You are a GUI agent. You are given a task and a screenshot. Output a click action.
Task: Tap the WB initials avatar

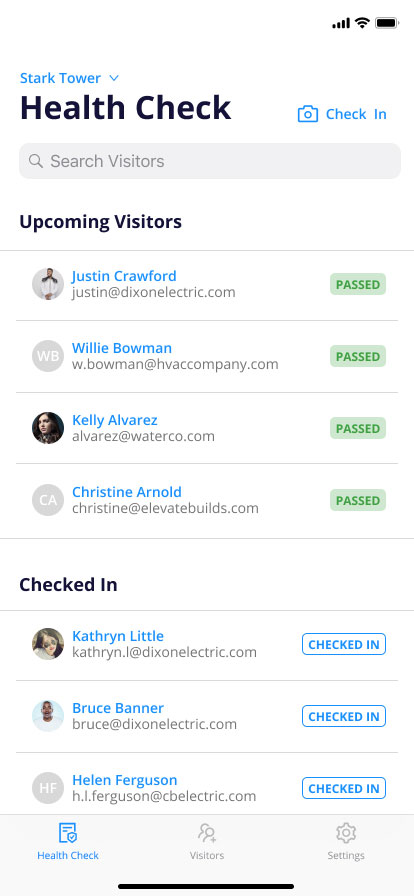click(x=48, y=356)
